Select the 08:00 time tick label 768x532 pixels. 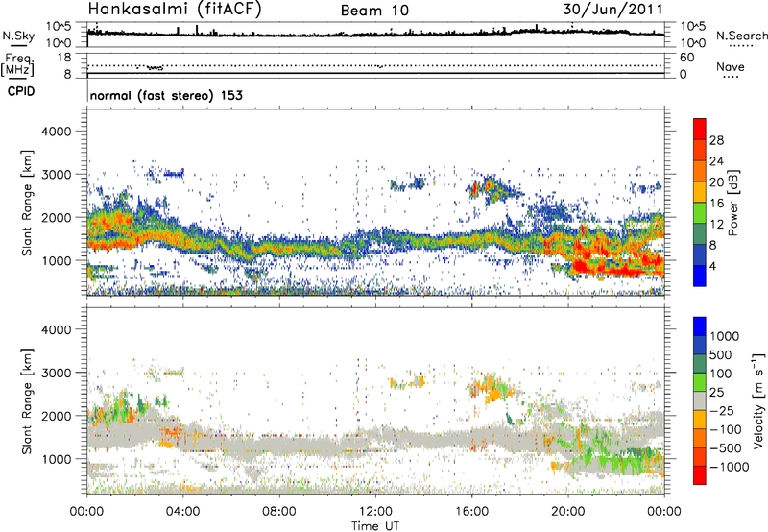pos(279,512)
